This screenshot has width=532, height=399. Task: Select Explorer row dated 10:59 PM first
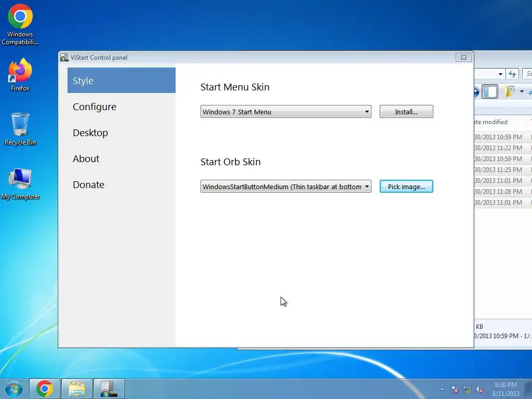click(503, 137)
